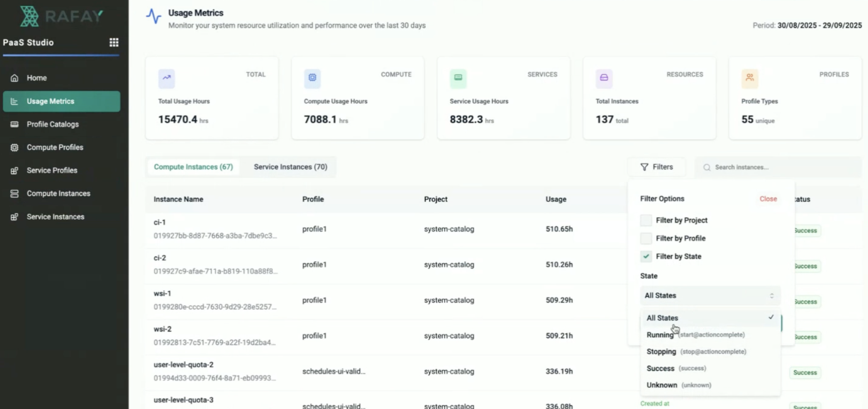
Task: Click the Service Instances sidebar icon
Action: (x=14, y=217)
